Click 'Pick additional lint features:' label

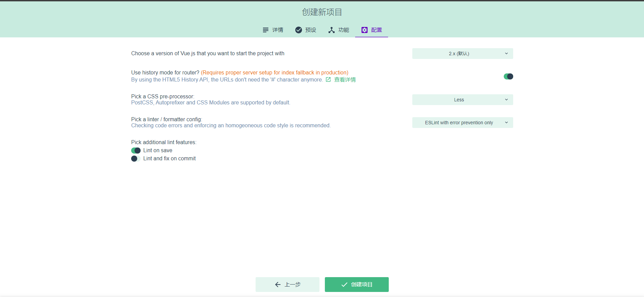tap(164, 142)
